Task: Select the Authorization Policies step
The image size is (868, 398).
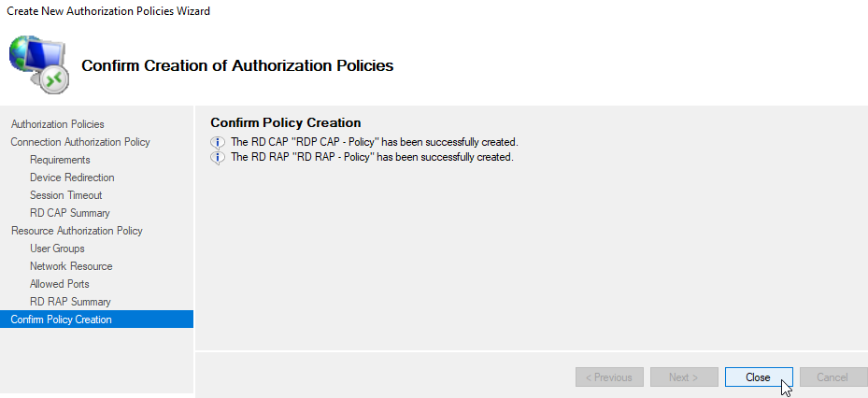Action: (58, 124)
